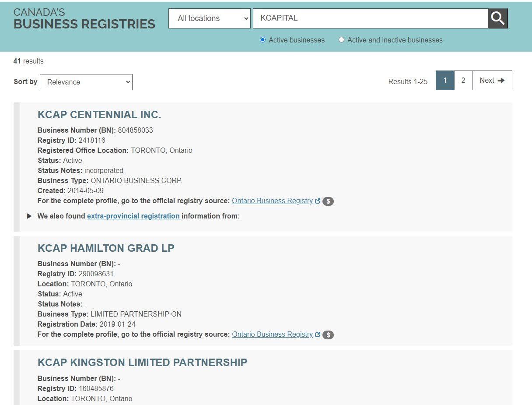Click the Canada's Business Registries logo
The height and width of the screenshot is (405, 532).
[x=84, y=18]
